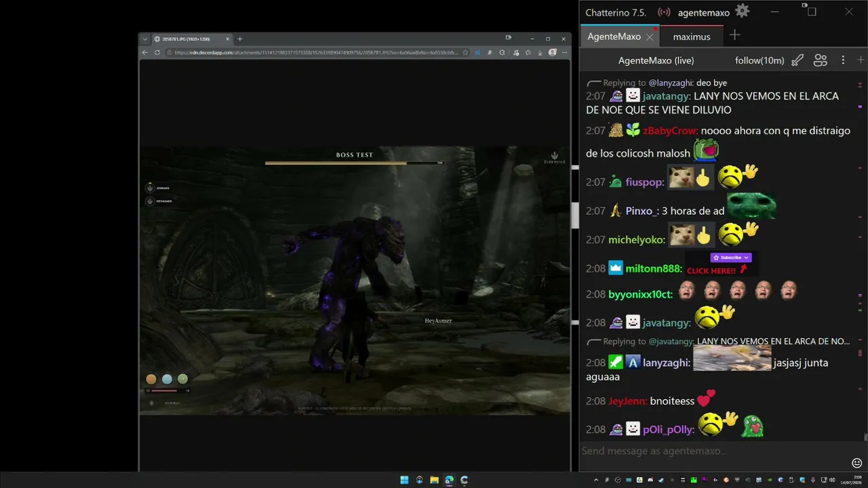The height and width of the screenshot is (488, 868).
Task: Click the game image in the browser
Action: (x=355, y=280)
